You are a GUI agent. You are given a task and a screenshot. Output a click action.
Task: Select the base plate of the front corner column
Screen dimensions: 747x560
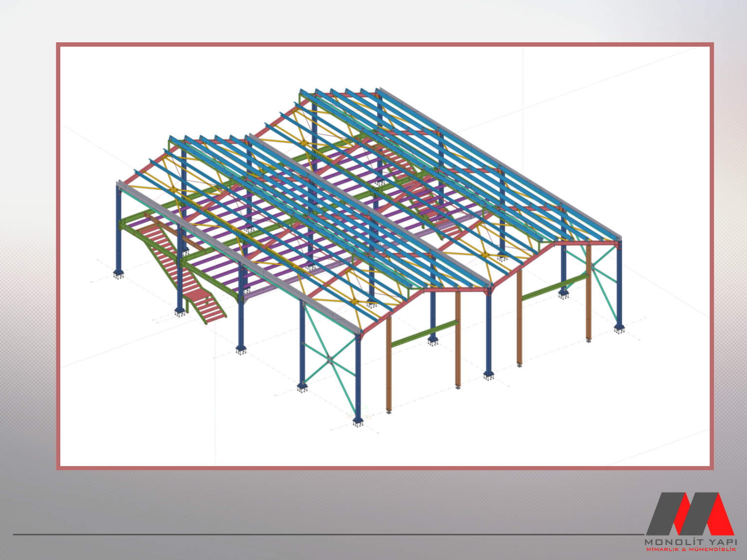(358, 421)
